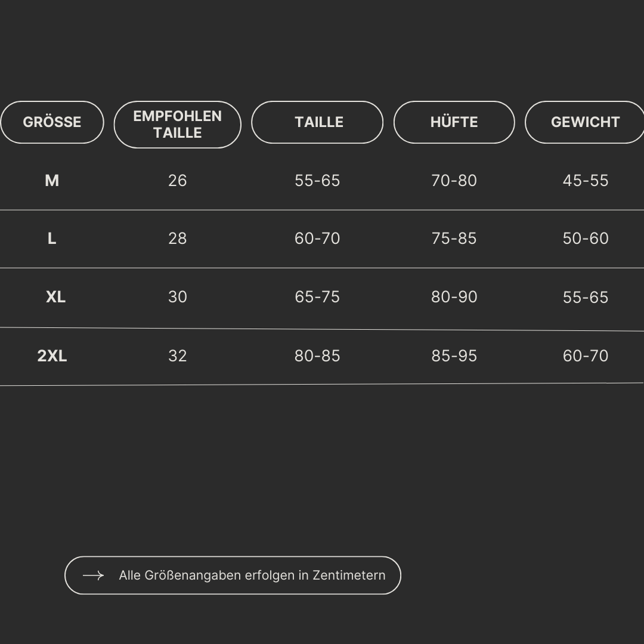Click the 75-85 hip value for L
The image size is (644, 644).
click(x=454, y=239)
